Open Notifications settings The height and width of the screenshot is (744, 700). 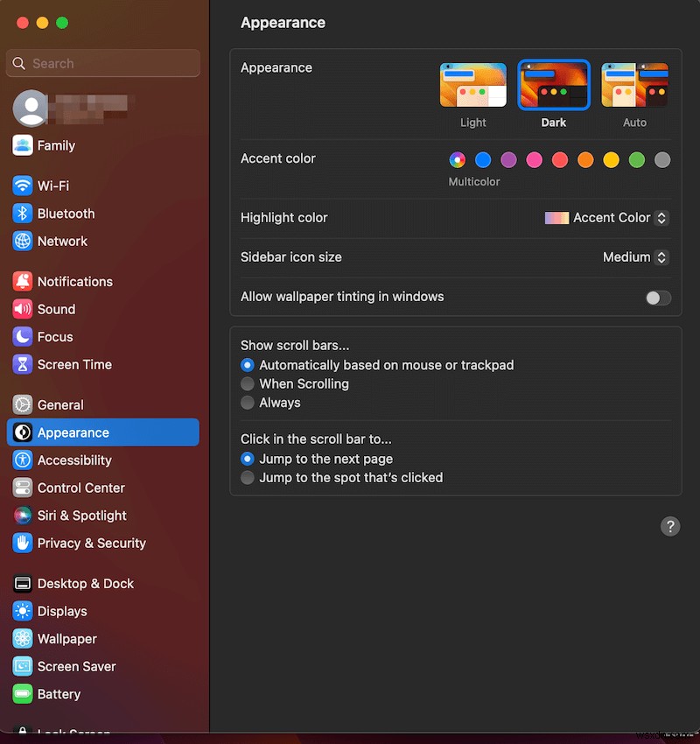73,281
